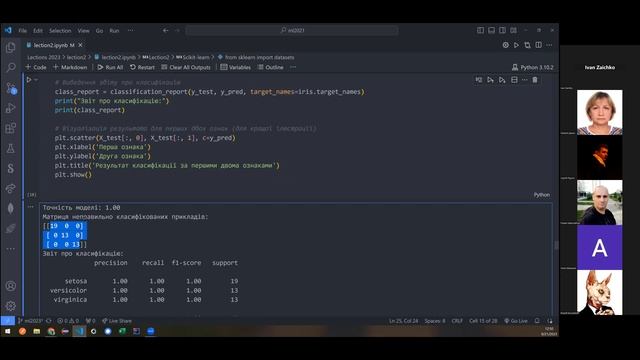Open the Run and Debug view
Image resolution: width=640 pixels, height=360 pixels.
point(11,108)
